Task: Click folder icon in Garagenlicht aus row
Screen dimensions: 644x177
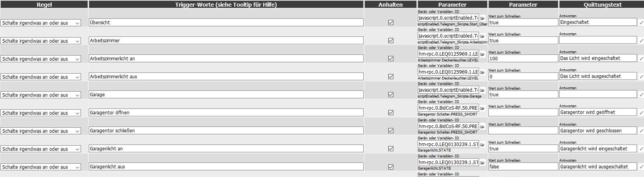Action: click(x=483, y=163)
